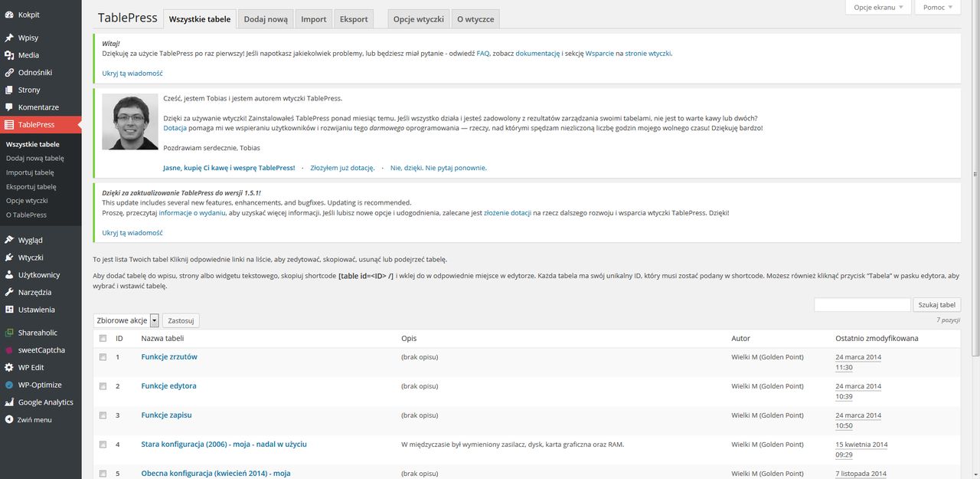Click the Narzędzia wrench icon
The height and width of the screenshot is (479, 980).
9,292
